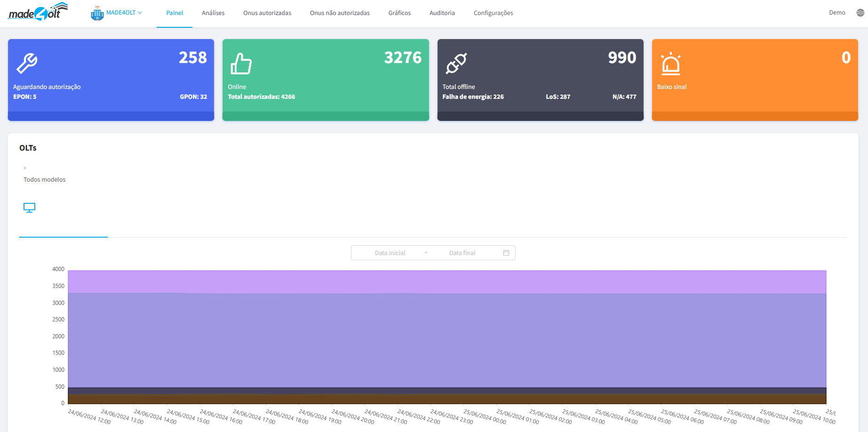
Task: Click the 24/06/2024 12:00 axis label
Action: (89, 417)
